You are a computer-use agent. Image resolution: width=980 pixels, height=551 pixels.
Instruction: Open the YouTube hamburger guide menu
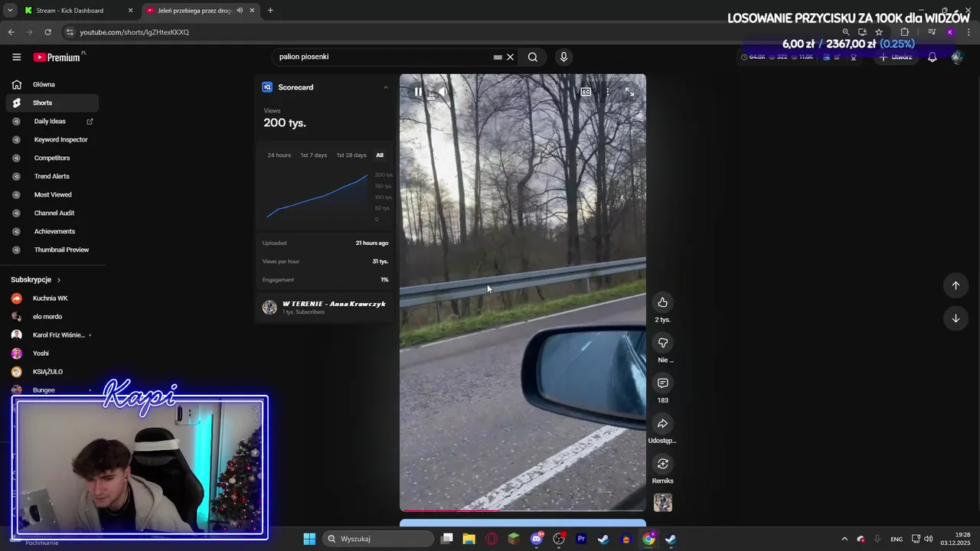click(x=17, y=57)
